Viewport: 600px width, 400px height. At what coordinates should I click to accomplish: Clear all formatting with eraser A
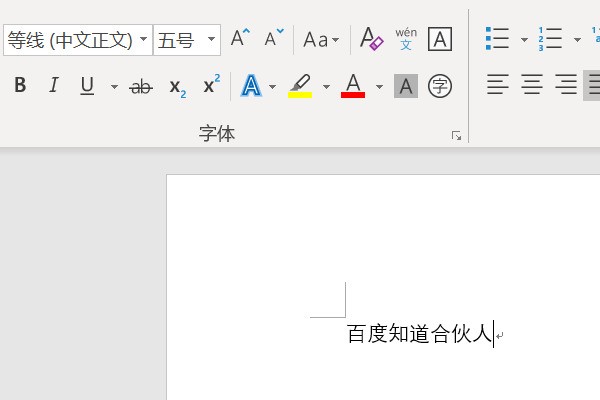371,38
